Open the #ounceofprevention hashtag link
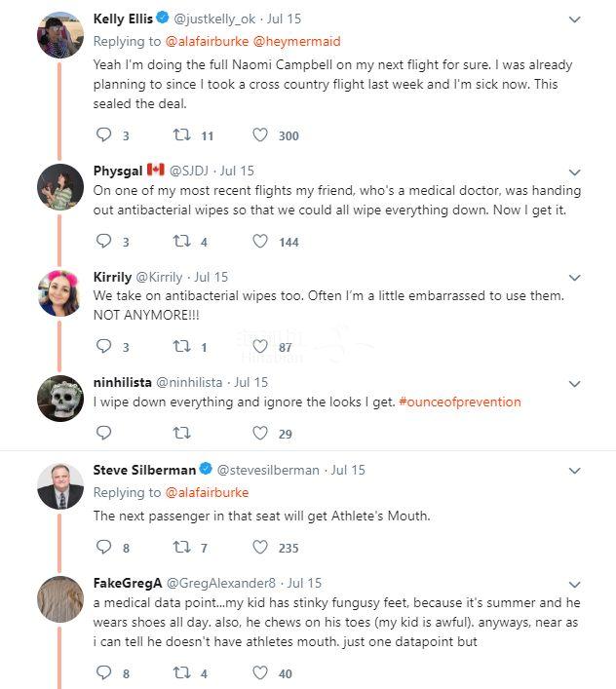Screen dimensions: 616x689 coord(460,402)
